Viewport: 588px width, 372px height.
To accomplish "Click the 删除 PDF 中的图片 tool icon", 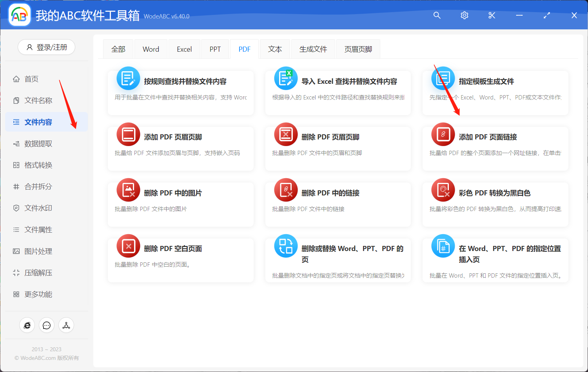I will click(128, 190).
